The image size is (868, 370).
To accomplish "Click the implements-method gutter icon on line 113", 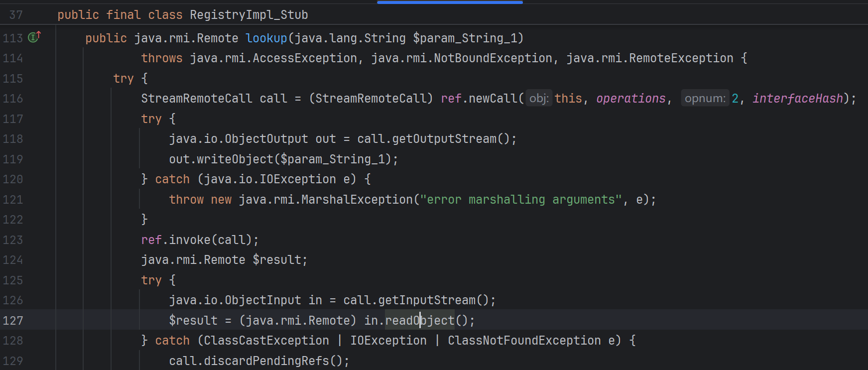I will [34, 37].
